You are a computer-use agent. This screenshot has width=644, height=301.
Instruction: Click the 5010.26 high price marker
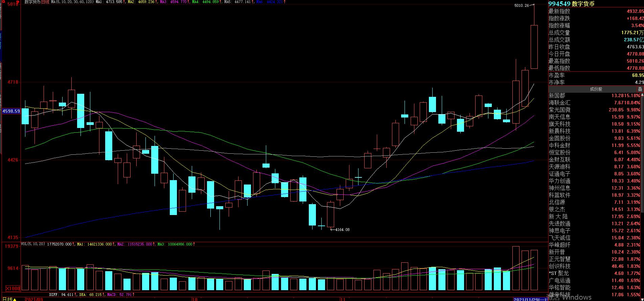tap(521, 5)
